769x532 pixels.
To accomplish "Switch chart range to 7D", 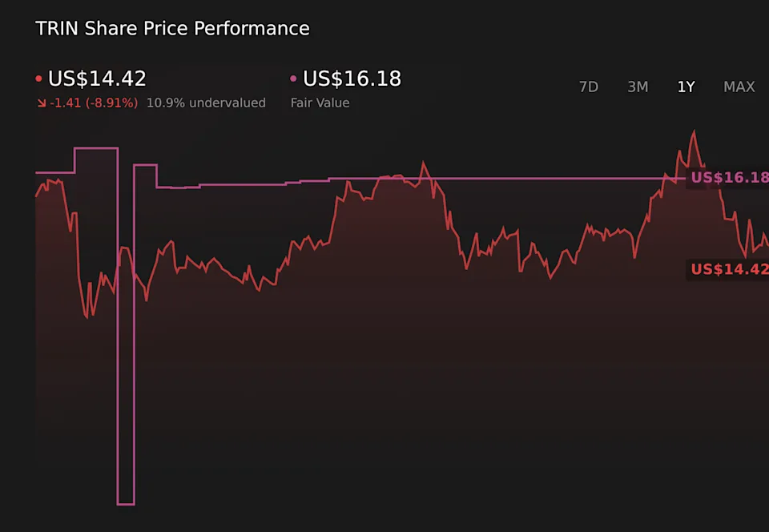I will click(x=589, y=87).
